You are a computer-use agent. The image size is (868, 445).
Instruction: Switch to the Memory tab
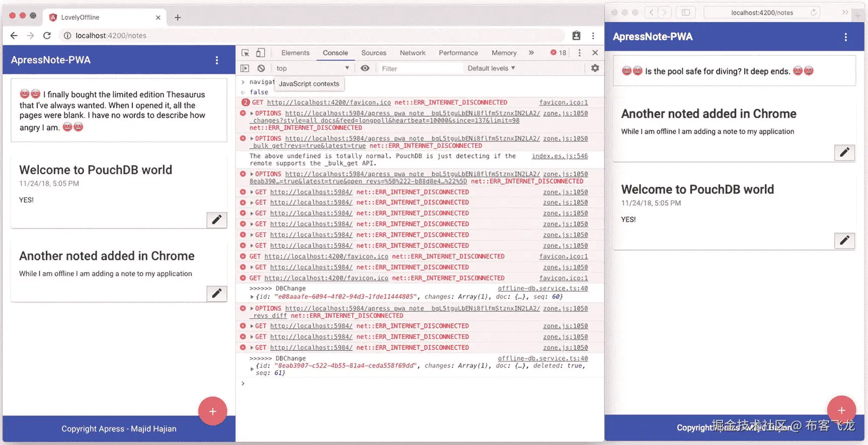[x=504, y=53]
